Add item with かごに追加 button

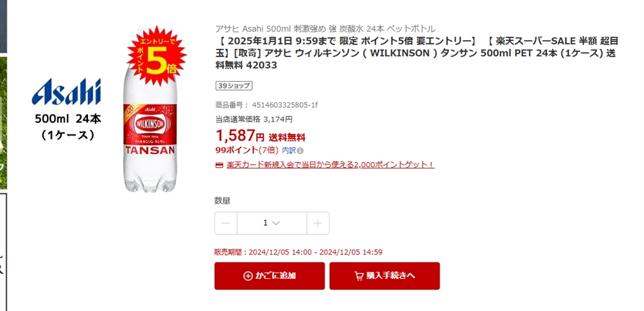[269, 276]
